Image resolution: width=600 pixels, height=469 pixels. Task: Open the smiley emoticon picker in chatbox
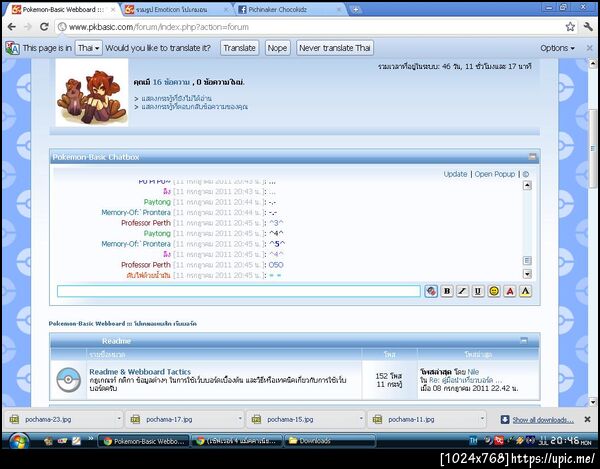coord(494,291)
